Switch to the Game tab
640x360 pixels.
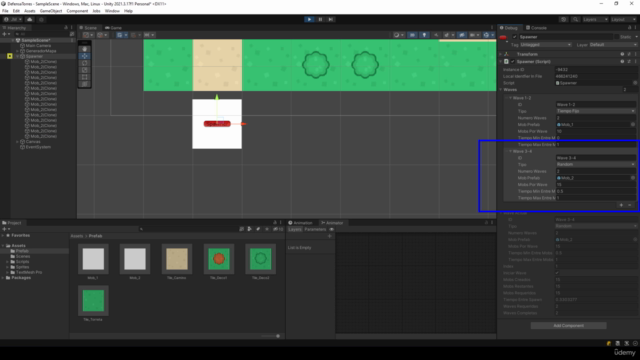coord(113,28)
